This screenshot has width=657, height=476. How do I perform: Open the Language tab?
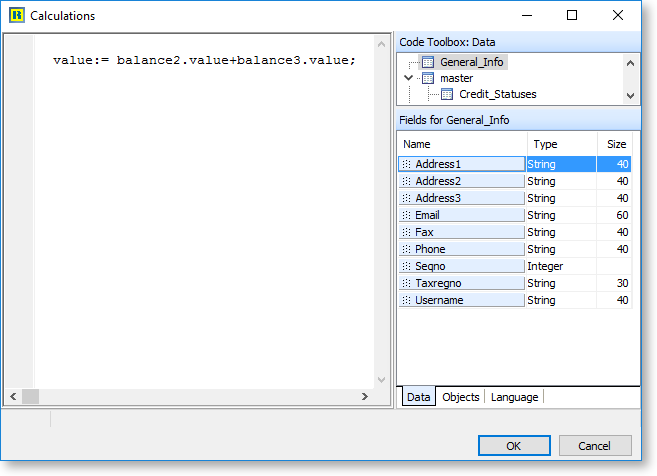pyautogui.click(x=514, y=397)
